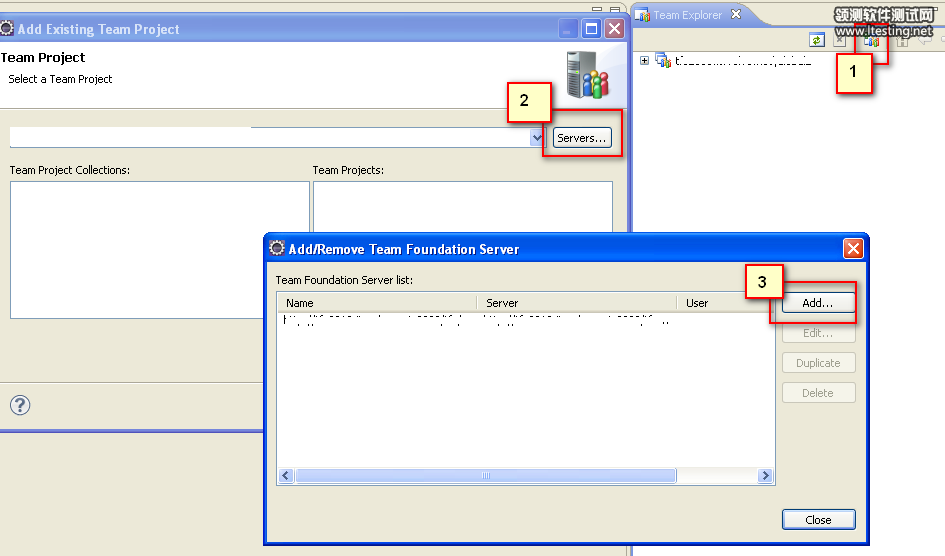Click the Server column header
The image size is (945, 556).
tap(576, 303)
